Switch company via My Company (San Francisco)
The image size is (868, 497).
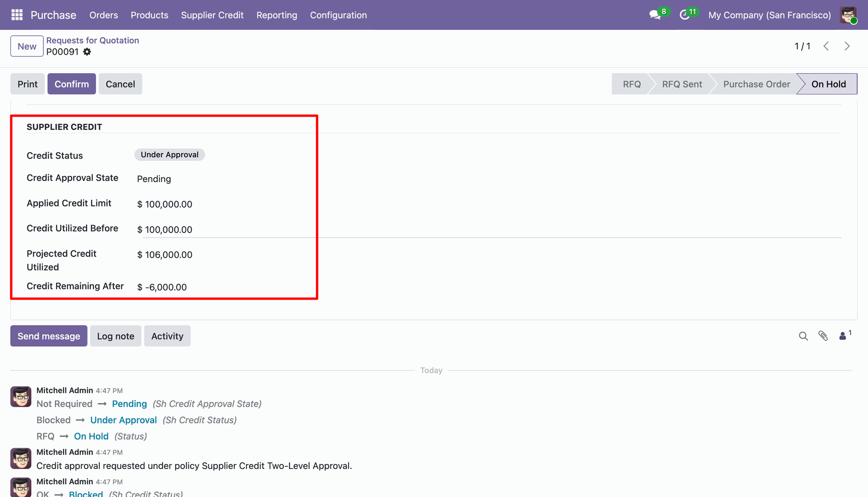point(769,15)
